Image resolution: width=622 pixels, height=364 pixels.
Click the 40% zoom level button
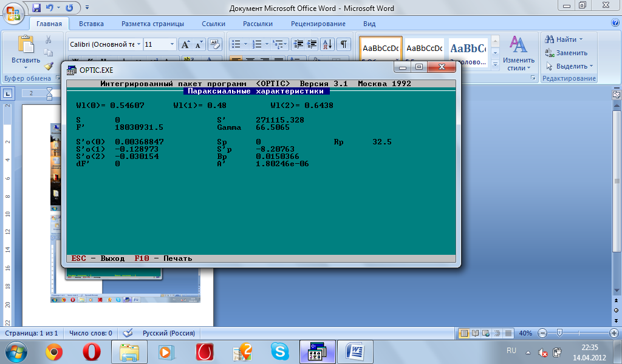click(525, 334)
